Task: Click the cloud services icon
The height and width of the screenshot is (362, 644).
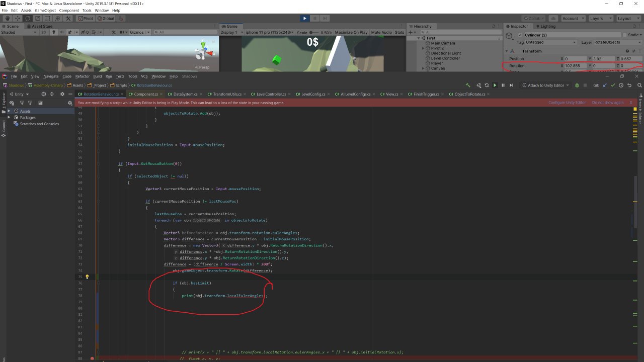Action: 552,18
